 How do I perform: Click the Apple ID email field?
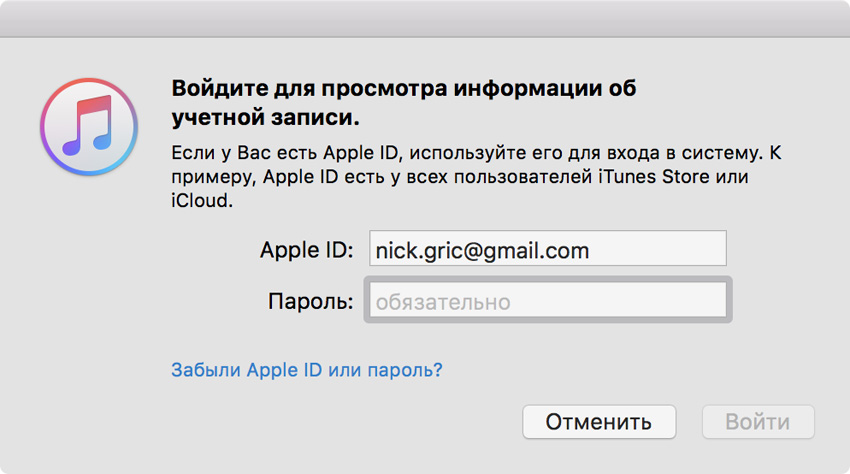(547, 250)
